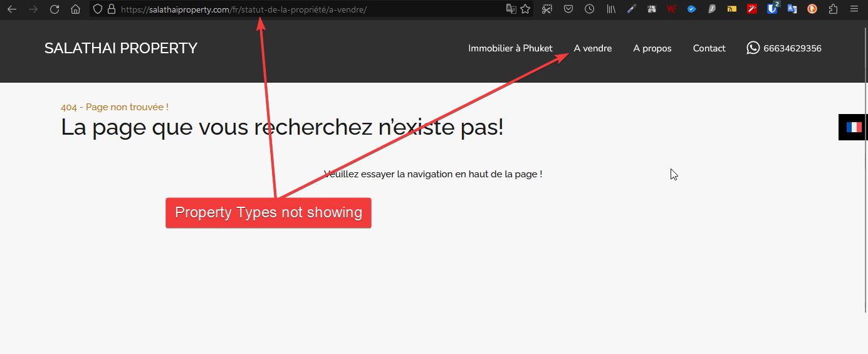Click the 404 - Page non trouvée text
Screen dimensions: 868x354
click(x=115, y=107)
